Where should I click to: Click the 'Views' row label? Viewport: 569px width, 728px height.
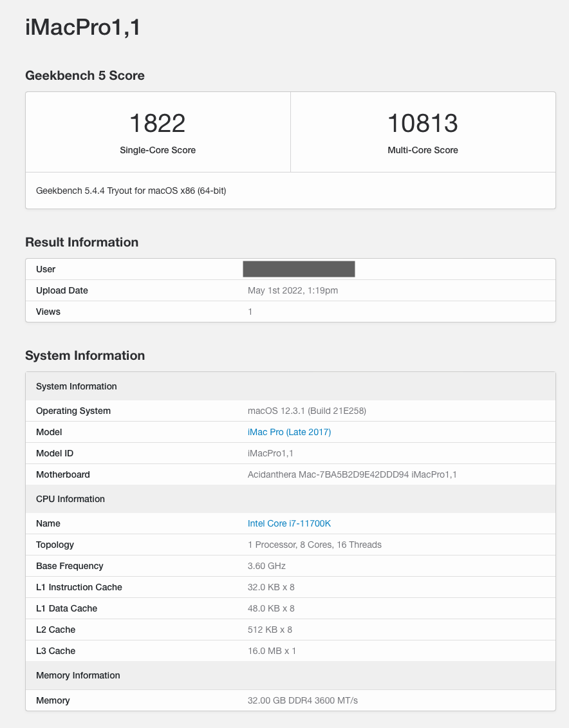[x=48, y=312]
